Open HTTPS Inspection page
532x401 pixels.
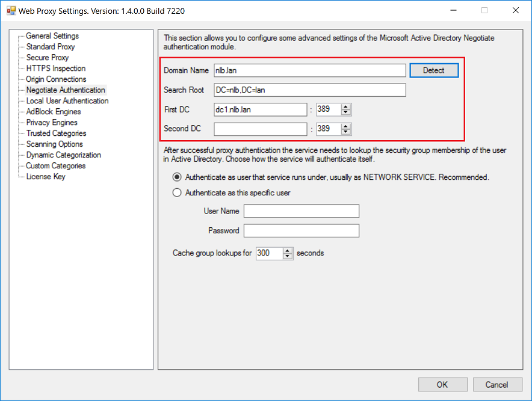click(56, 69)
